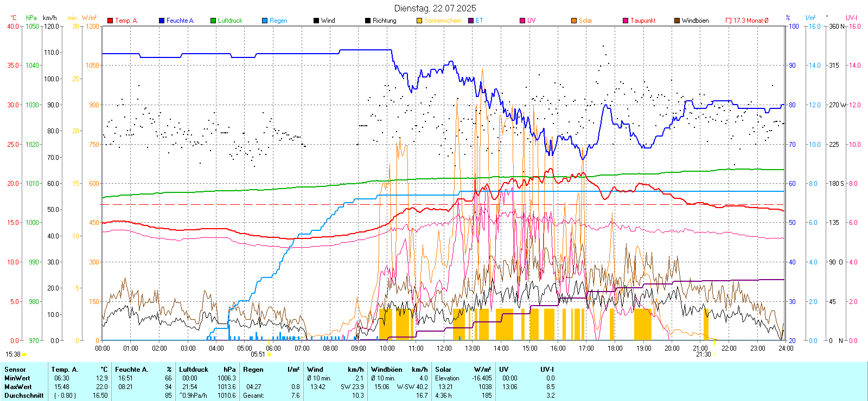Click the orange Solar legend square
The image size is (868, 401).
point(574,21)
